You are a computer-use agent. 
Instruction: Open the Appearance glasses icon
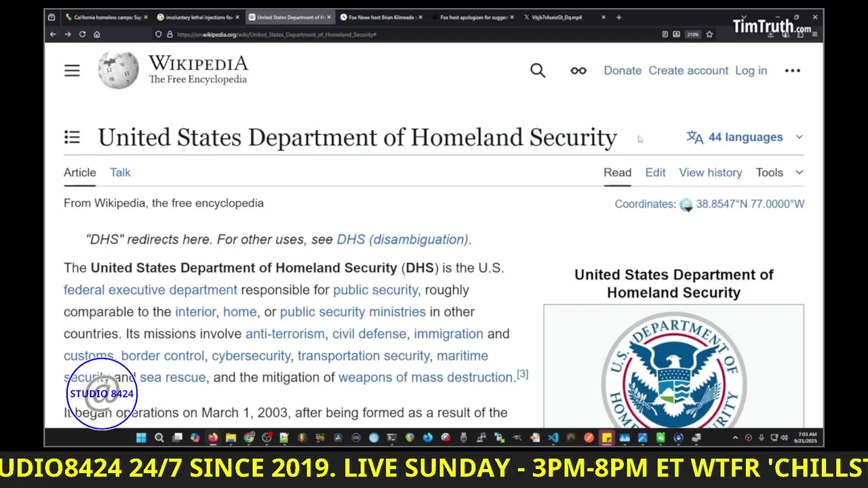pyautogui.click(x=578, y=70)
